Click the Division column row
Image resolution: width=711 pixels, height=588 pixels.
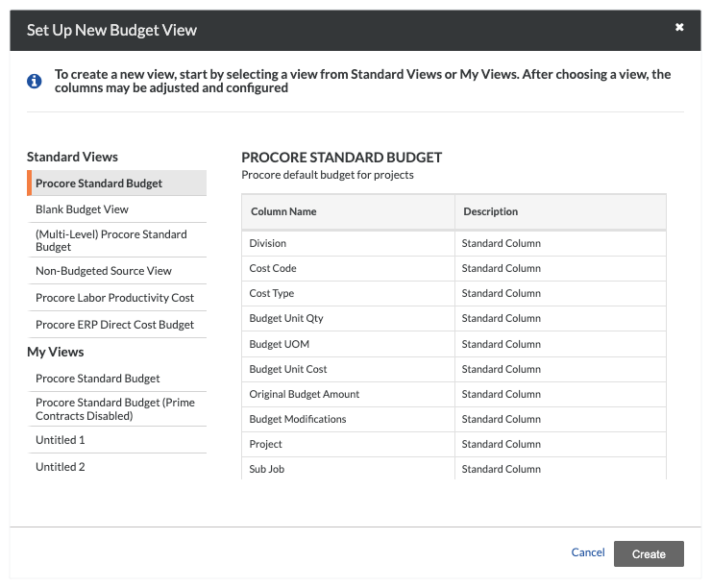tap(454, 243)
